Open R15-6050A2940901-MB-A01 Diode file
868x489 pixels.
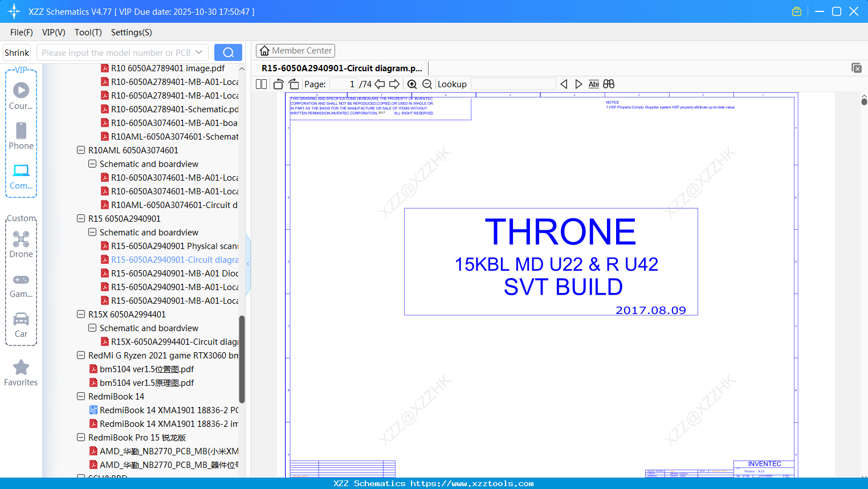(x=174, y=274)
